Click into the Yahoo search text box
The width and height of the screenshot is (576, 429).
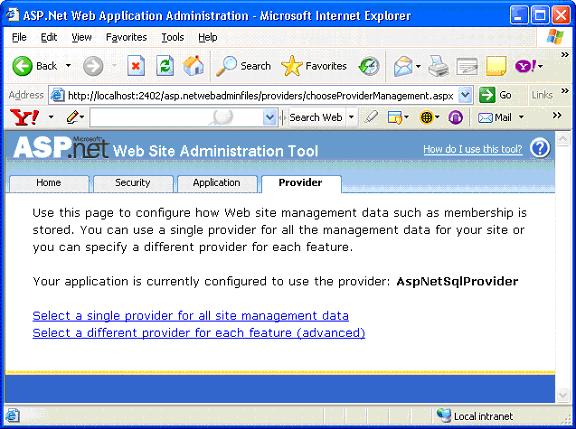click(x=177, y=118)
